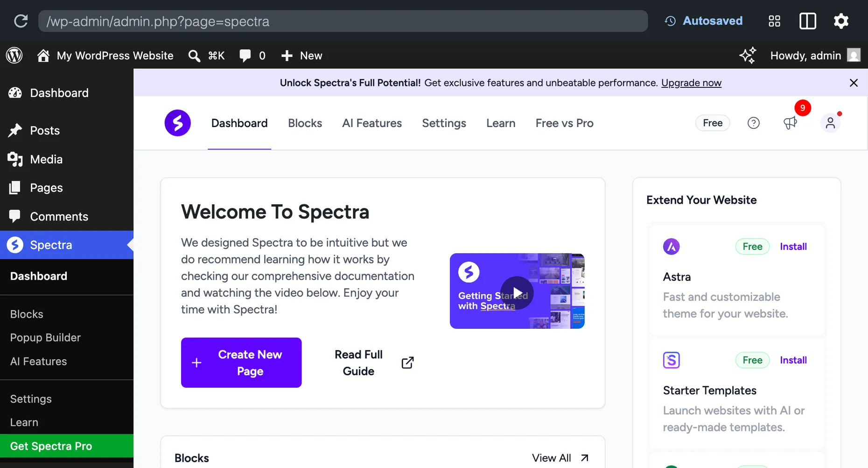
Task: Open the Read Full Guide link
Action: 374,363
